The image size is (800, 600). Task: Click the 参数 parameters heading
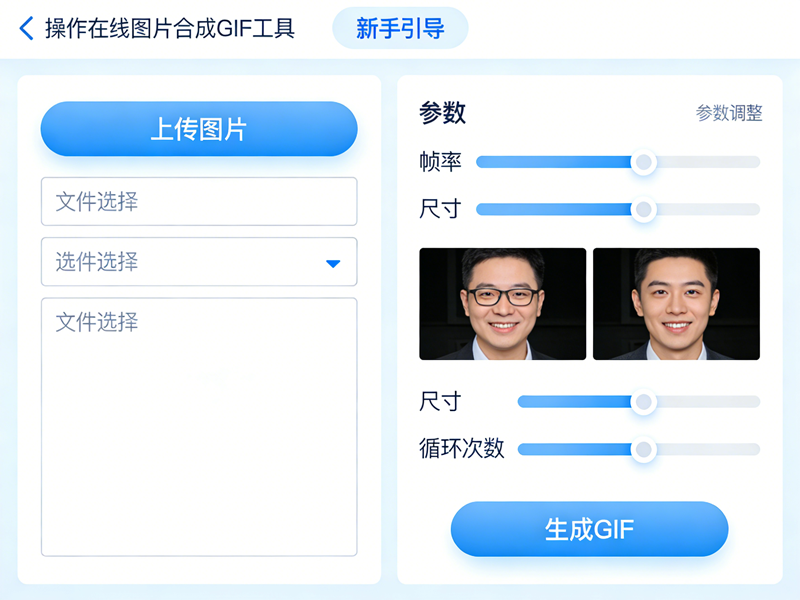point(437,113)
